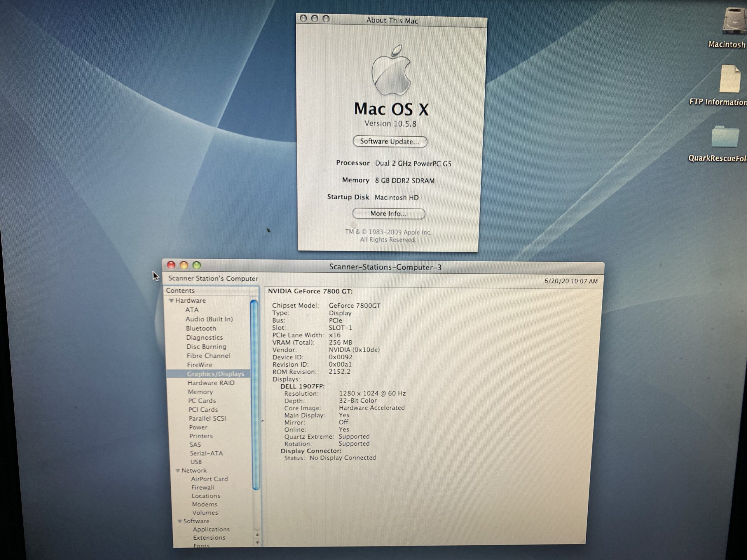Click the resolution 1280 x 1024 @ 60 Hz
Screen dimensions: 747x560
(x=373, y=393)
